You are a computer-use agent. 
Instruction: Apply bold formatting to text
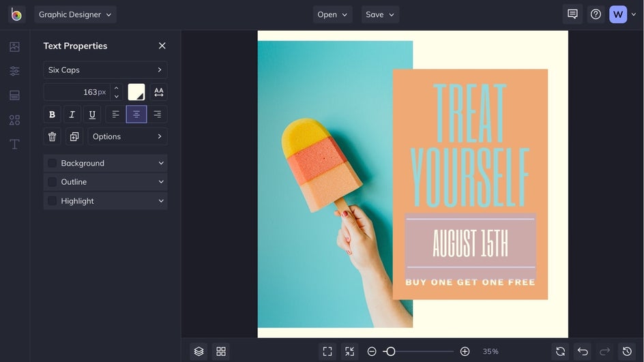coord(52,115)
